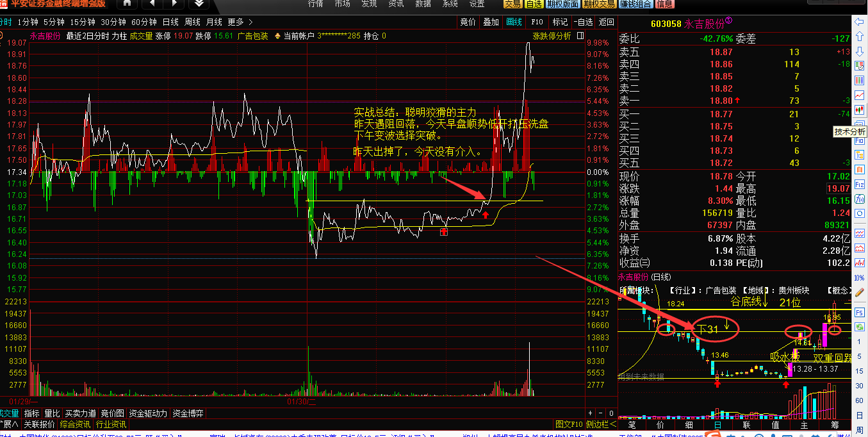Screen dimensions: 868x437
Task: Click the down arrow icon in right sidebar
Action: point(860,52)
